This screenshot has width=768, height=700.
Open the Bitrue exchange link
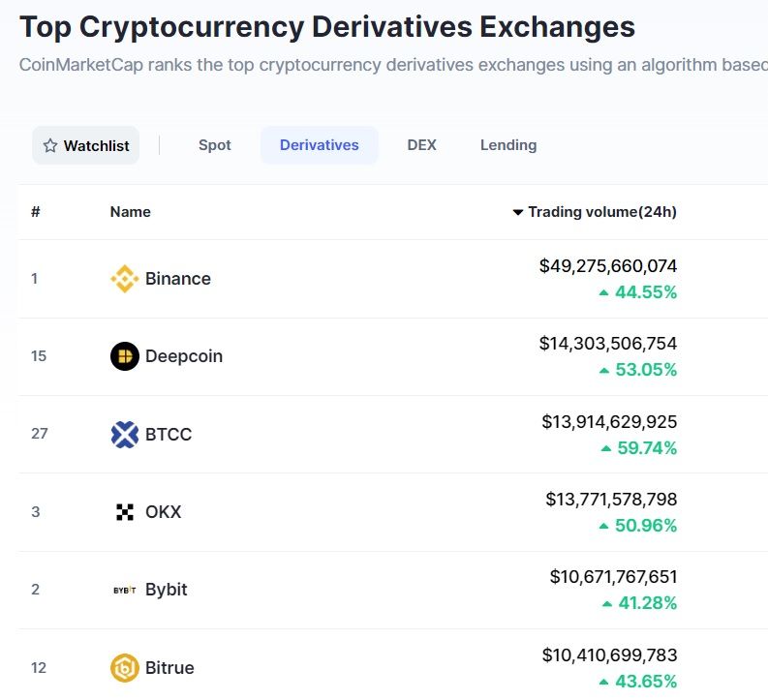[169, 668]
